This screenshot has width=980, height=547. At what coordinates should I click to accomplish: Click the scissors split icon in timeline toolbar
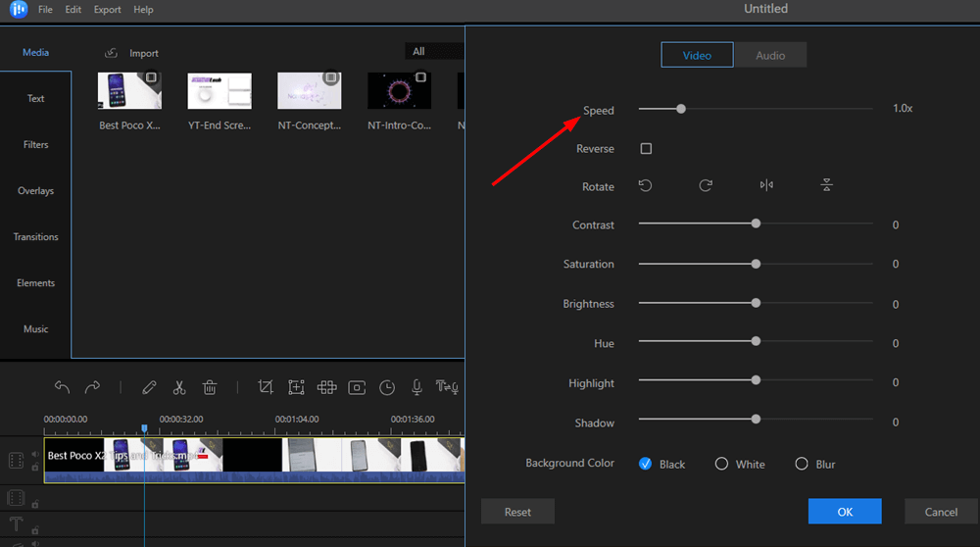click(178, 387)
